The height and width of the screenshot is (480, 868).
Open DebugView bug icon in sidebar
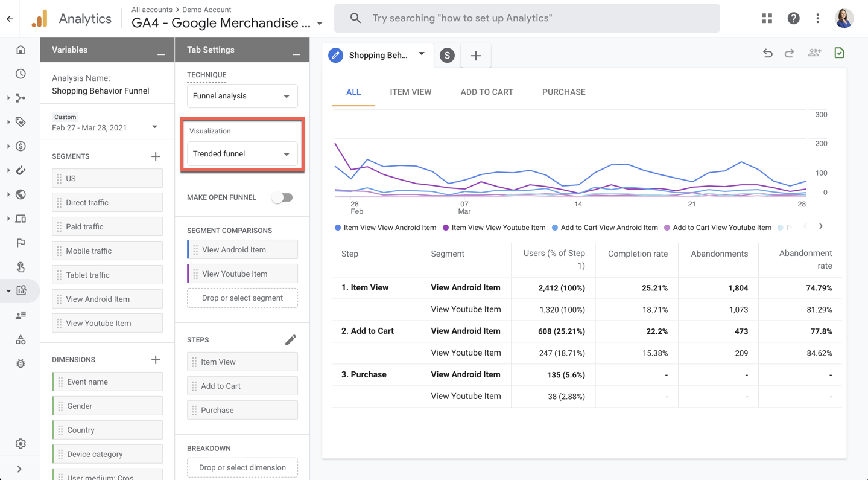(x=21, y=363)
